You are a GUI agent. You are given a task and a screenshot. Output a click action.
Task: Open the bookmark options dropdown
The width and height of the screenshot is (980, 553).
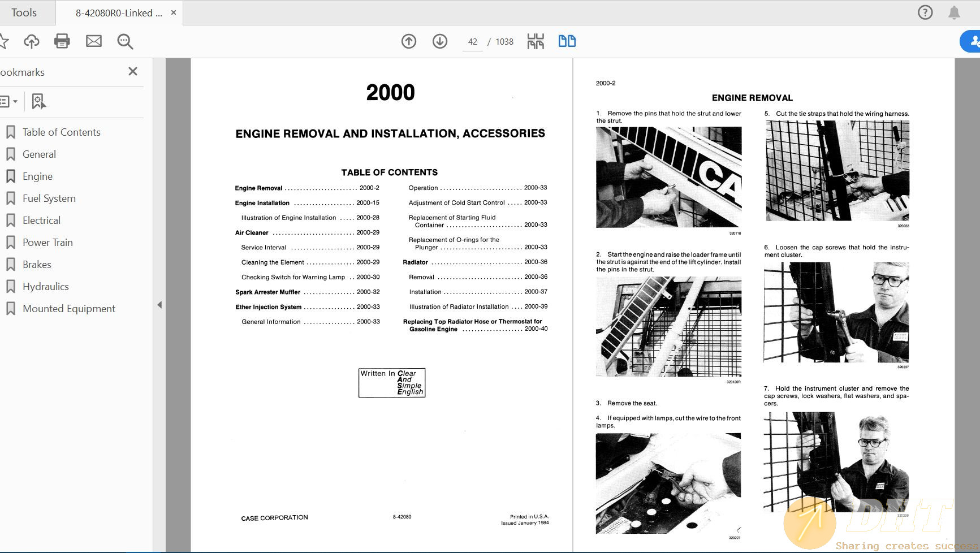9,101
